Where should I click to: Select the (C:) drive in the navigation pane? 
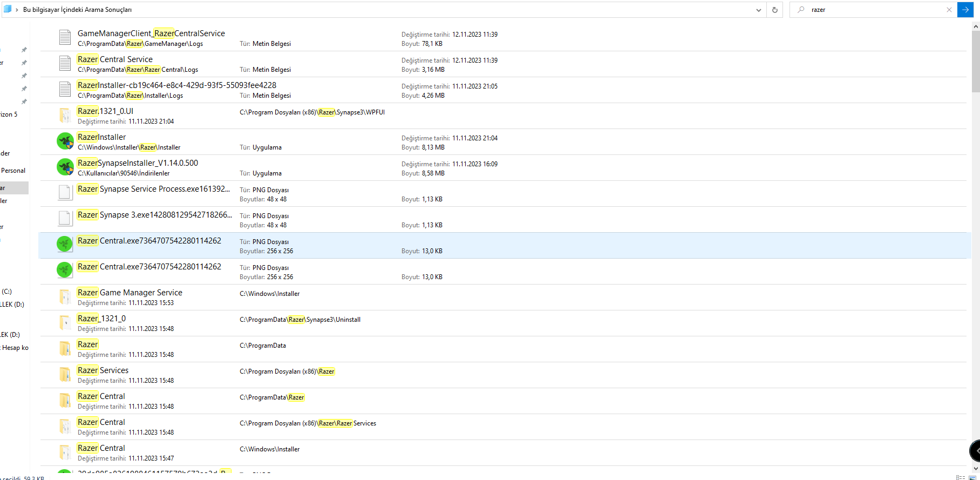pyautogui.click(x=6, y=292)
